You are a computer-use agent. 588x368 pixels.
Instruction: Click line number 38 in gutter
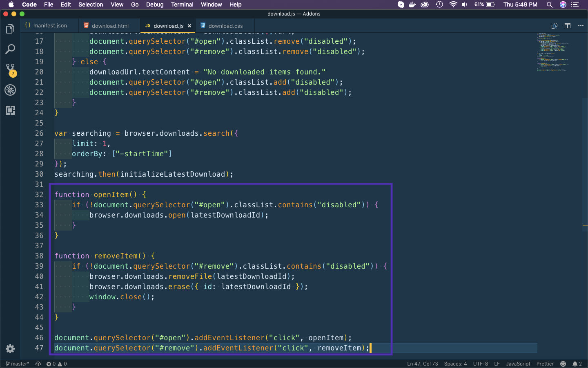[x=39, y=256]
